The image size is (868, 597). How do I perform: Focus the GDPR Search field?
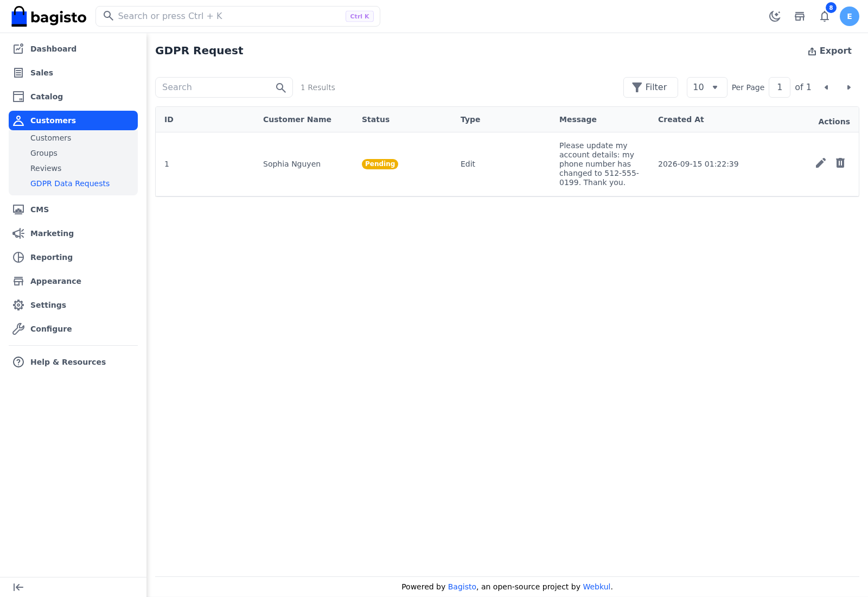click(x=224, y=87)
